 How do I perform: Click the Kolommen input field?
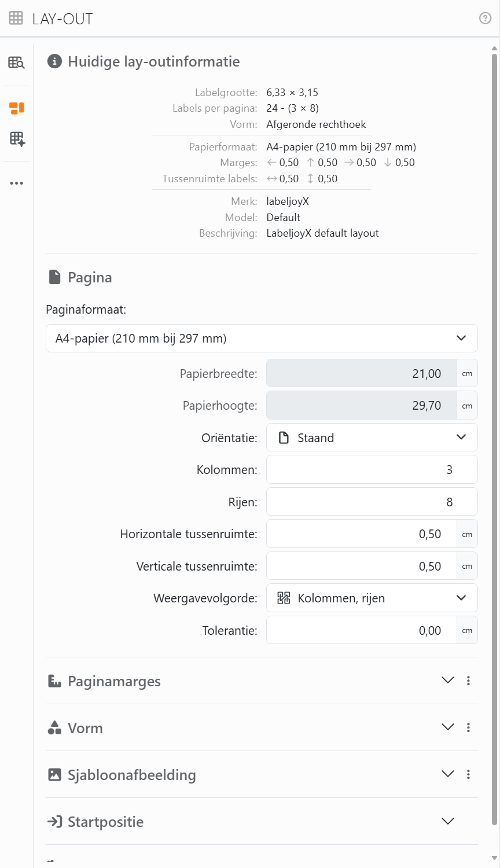[372, 470]
